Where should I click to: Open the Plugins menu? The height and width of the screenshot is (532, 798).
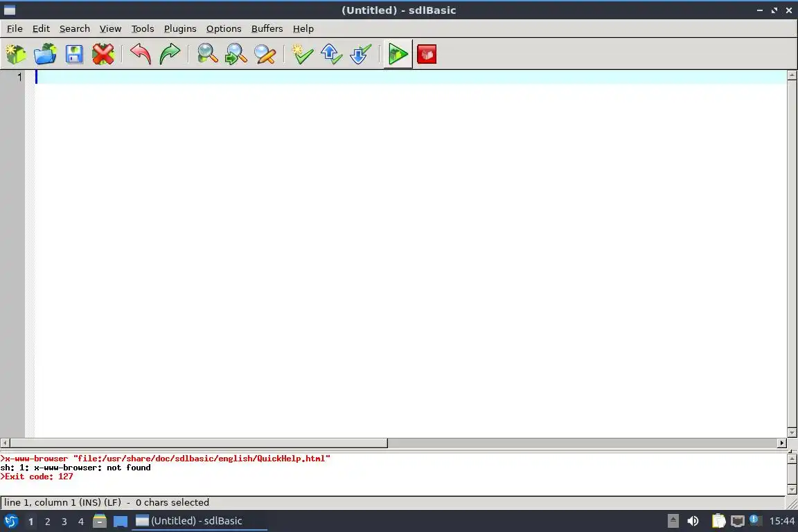(x=179, y=28)
